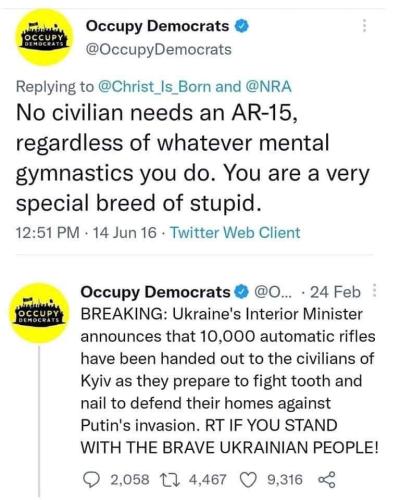Click the verified badge beside top account name

[x=242, y=26]
